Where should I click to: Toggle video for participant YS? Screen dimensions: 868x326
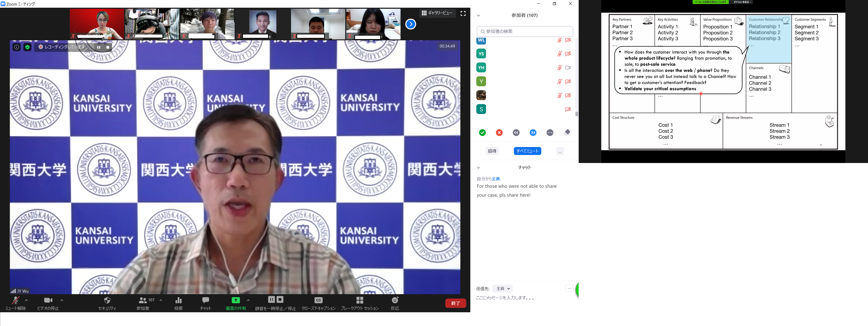[x=568, y=54]
